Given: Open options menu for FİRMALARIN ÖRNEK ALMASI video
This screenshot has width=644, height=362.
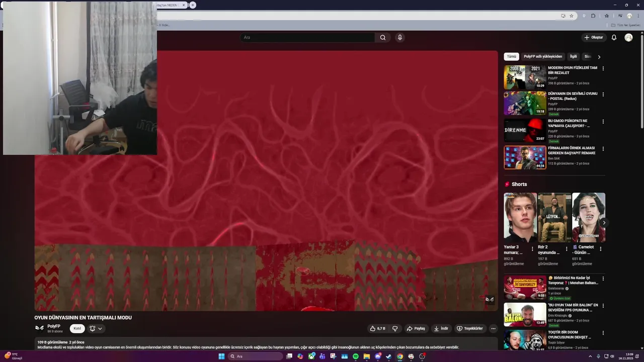Looking at the screenshot, I should [x=603, y=149].
